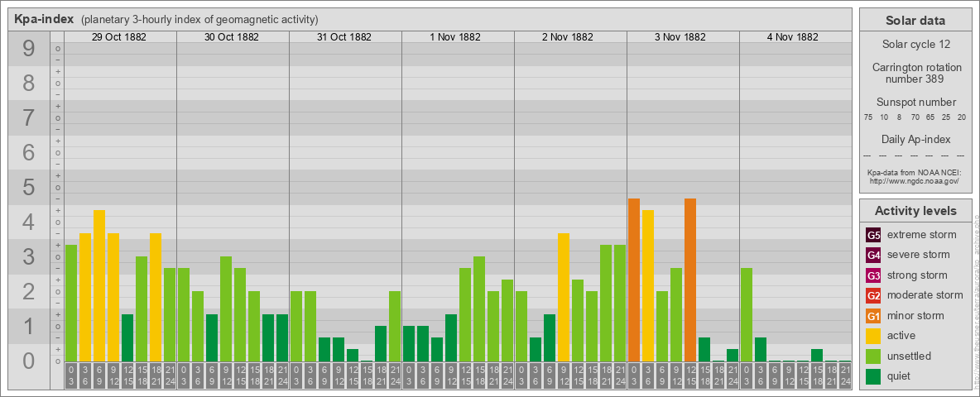Image resolution: width=980 pixels, height=397 pixels.
Task: Click the Kp scale number 9
Action: coord(28,49)
